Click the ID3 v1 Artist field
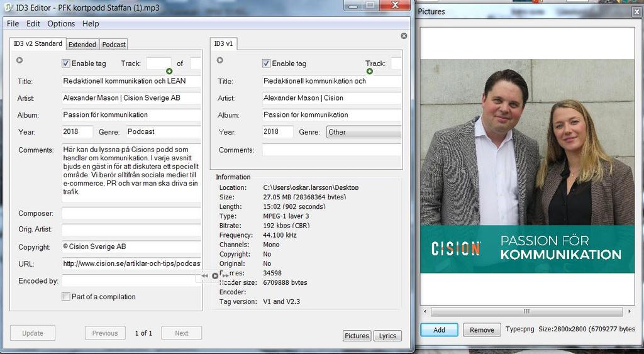 [x=332, y=97]
